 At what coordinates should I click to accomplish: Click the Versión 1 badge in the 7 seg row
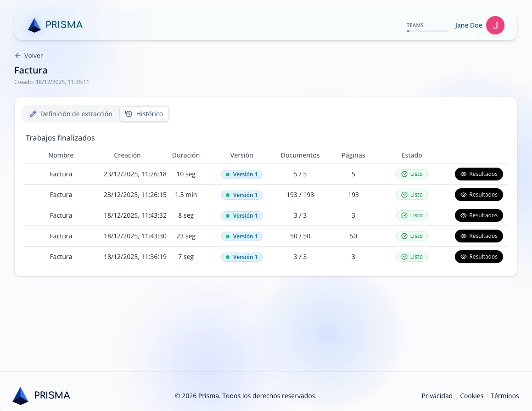241,257
